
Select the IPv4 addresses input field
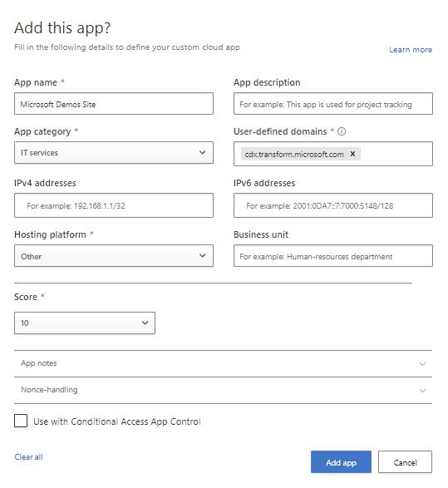pyautogui.click(x=114, y=205)
